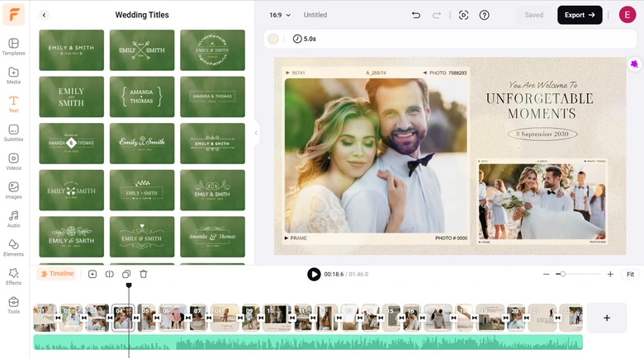Zoom out the timeline with minus
This screenshot has width=644, height=358.
click(546, 274)
